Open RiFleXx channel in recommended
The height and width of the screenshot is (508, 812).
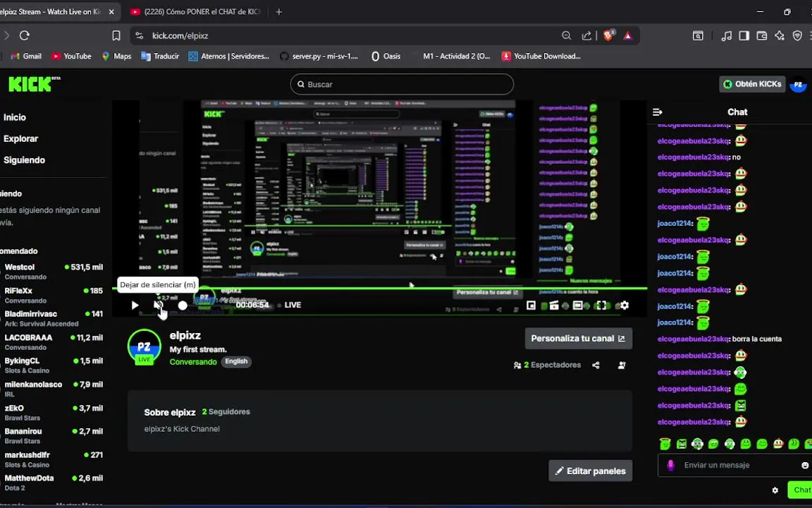[53, 295]
